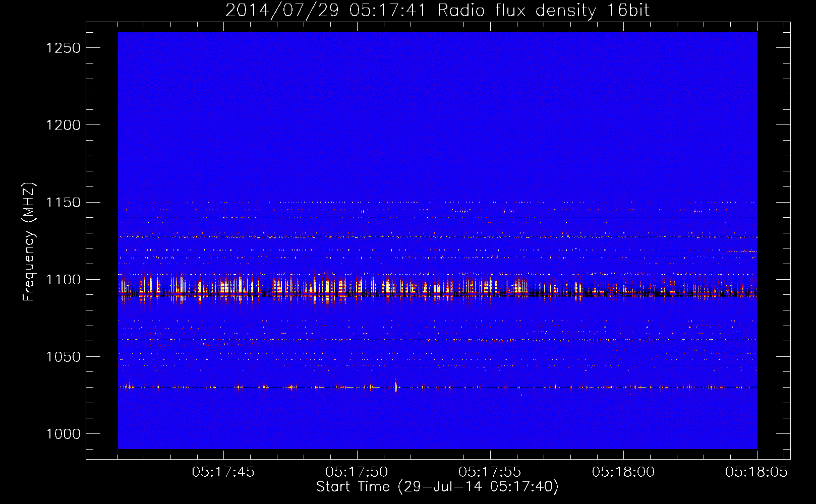
Task: Click the 1050 frequency tick label
Action: [x=64, y=357]
